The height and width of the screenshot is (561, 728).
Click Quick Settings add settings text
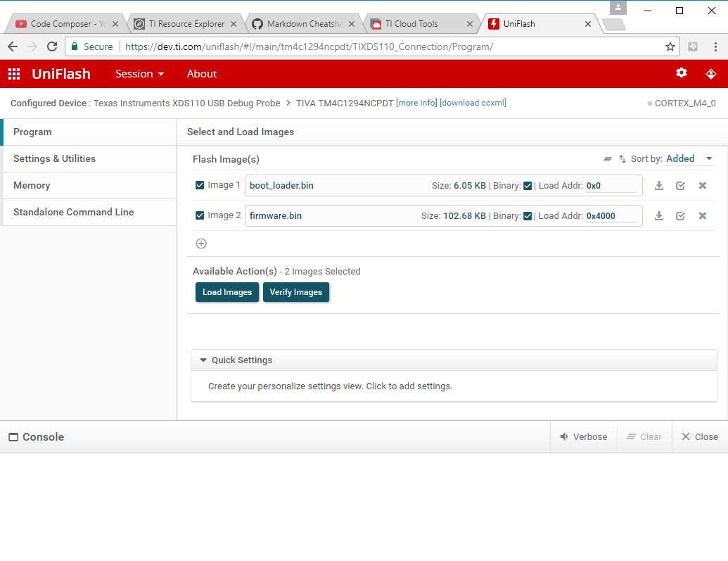coord(330,386)
